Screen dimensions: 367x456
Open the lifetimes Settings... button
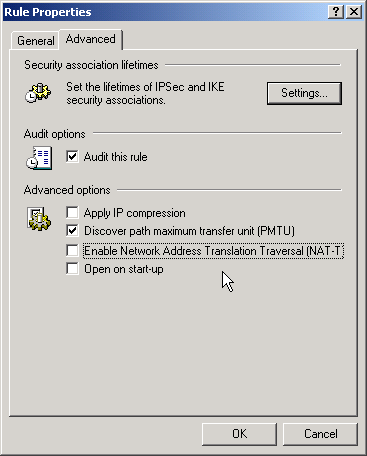click(x=304, y=93)
